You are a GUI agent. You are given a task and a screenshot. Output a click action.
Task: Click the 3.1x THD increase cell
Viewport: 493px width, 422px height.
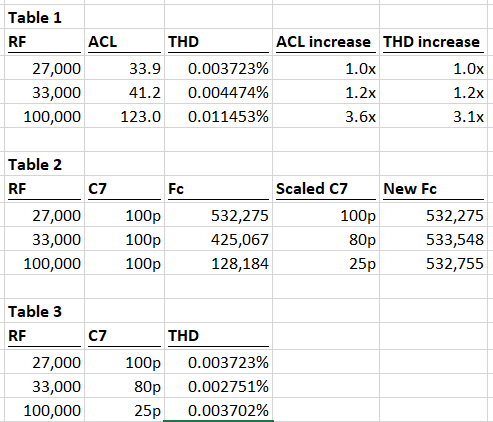tap(433, 116)
